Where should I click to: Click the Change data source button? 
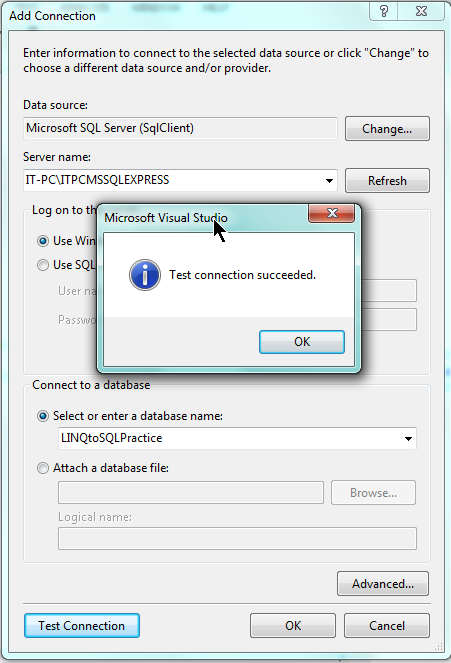click(387, 129)
